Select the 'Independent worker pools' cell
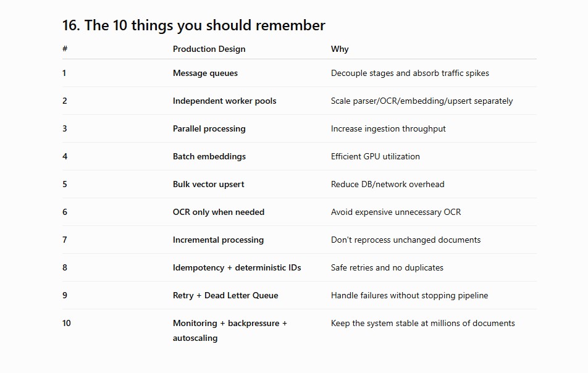 coord(224,101)
